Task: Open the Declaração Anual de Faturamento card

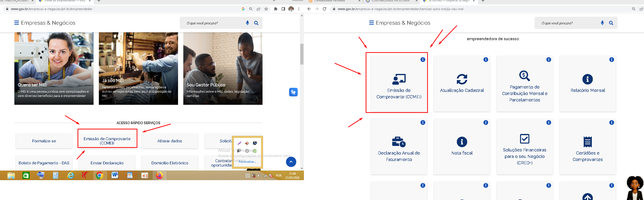Action: [x=399, y=146]
